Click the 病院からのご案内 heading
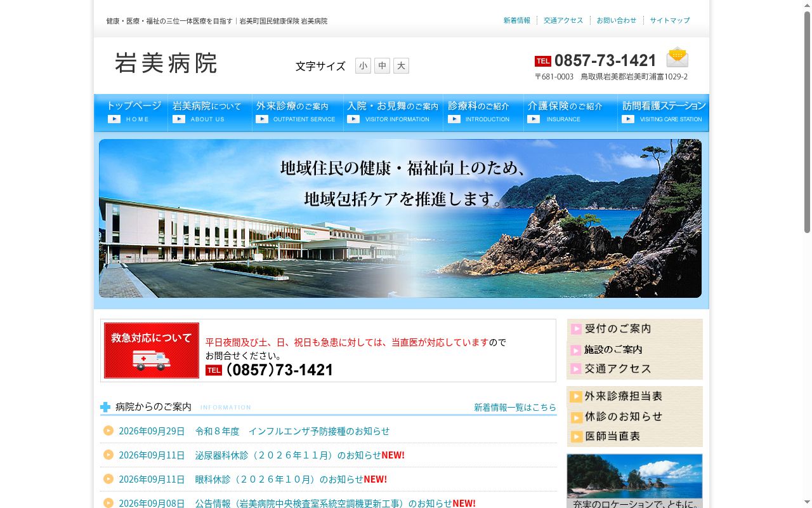The height and width of the screenshot is (508, 812). 154,407
